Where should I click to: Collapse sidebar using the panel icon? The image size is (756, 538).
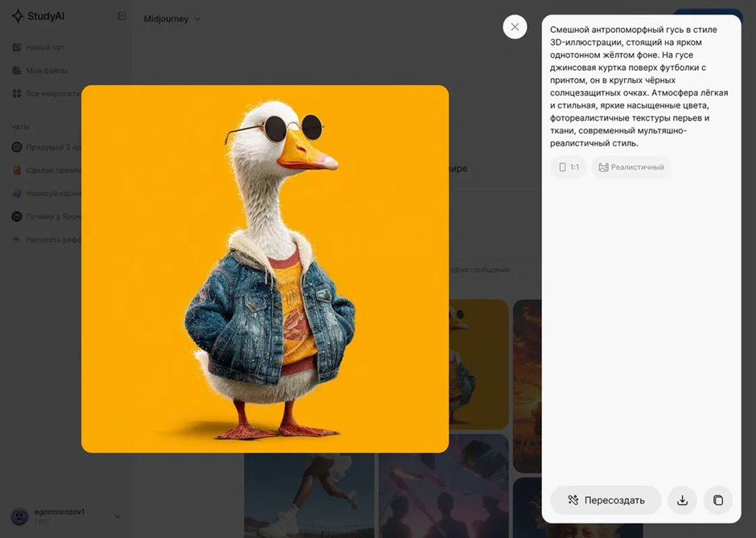click(x=121, y=16)
